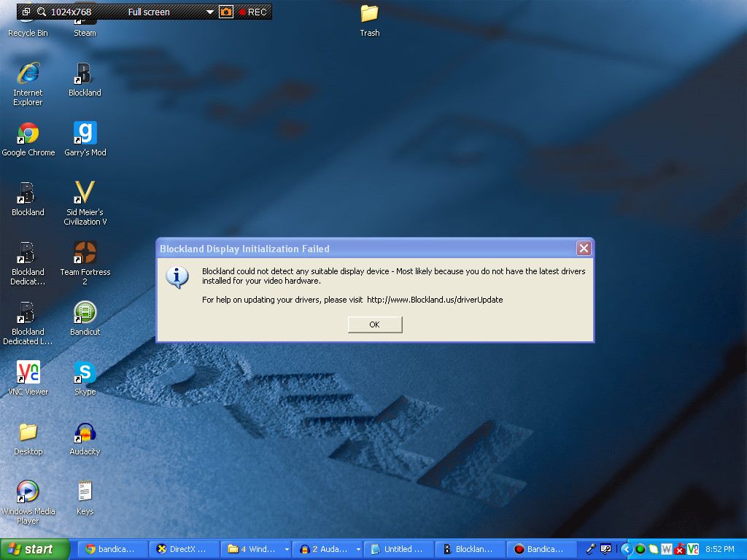Switch to the Chrome bandica... taskbar item

point(112,549)
